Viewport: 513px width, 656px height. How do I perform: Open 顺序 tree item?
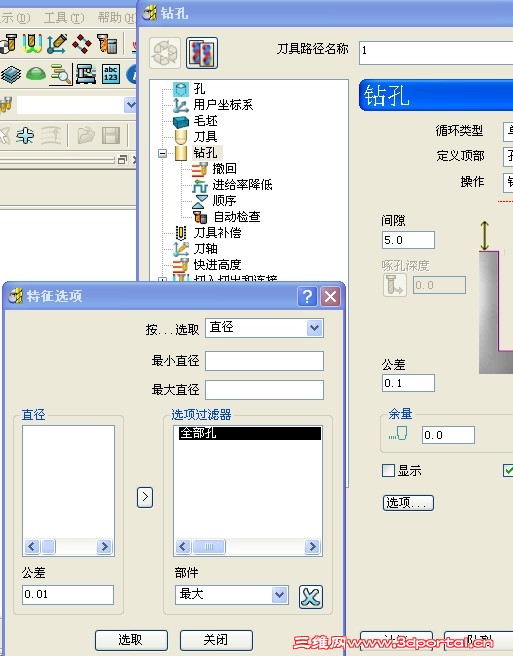tap(224, 200)
